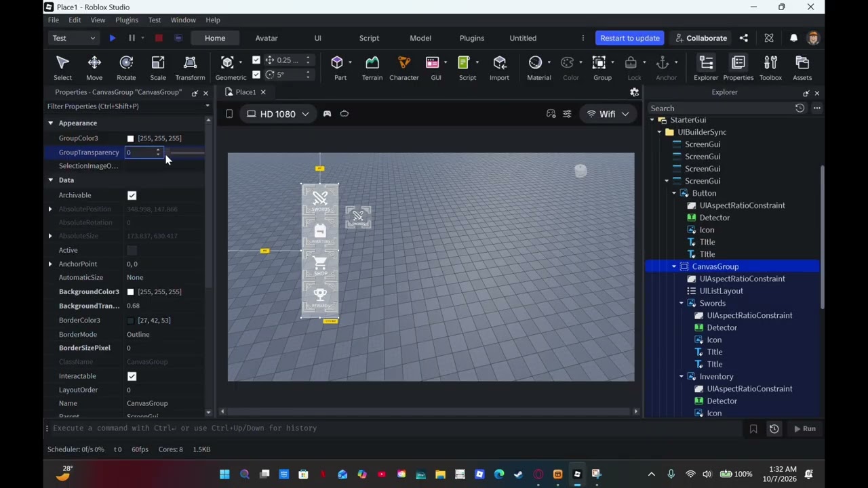This screenshot has width=868, height=488.
Task: Click the Restart to update button
Action: 630,38
